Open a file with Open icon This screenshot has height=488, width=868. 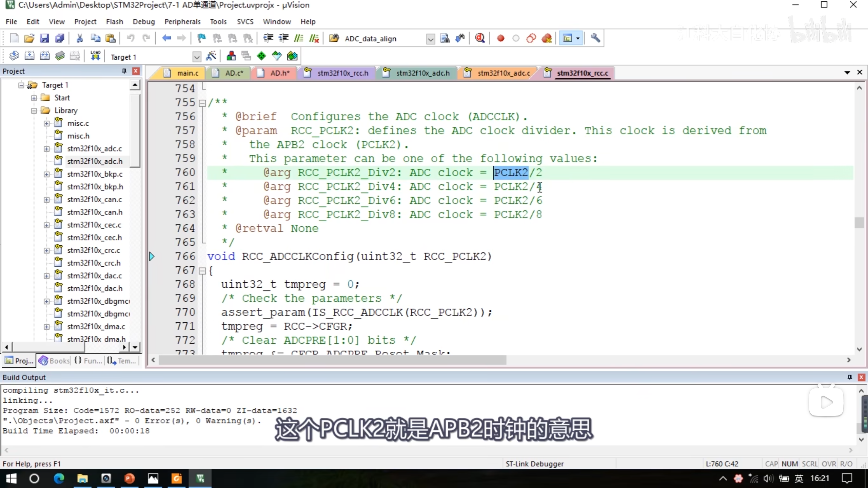coord(29,38)
